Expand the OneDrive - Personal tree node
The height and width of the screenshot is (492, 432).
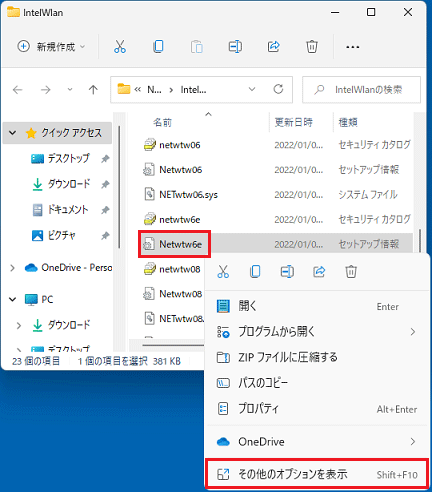(x=12, y=268)
